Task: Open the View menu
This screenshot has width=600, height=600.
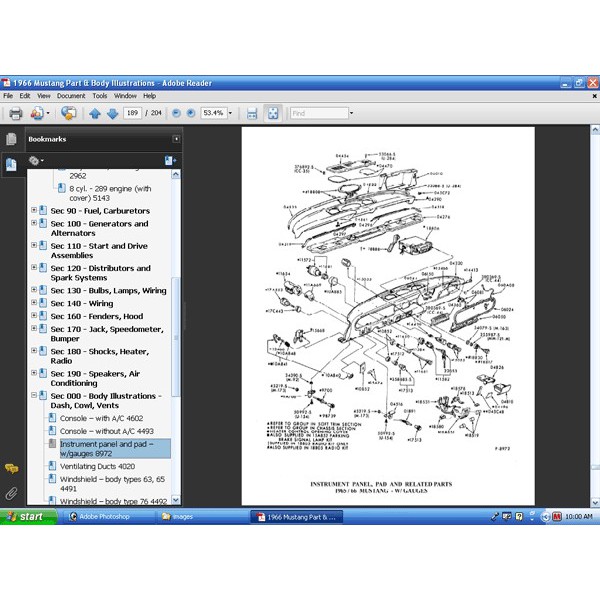Action: tap(44, 96)
